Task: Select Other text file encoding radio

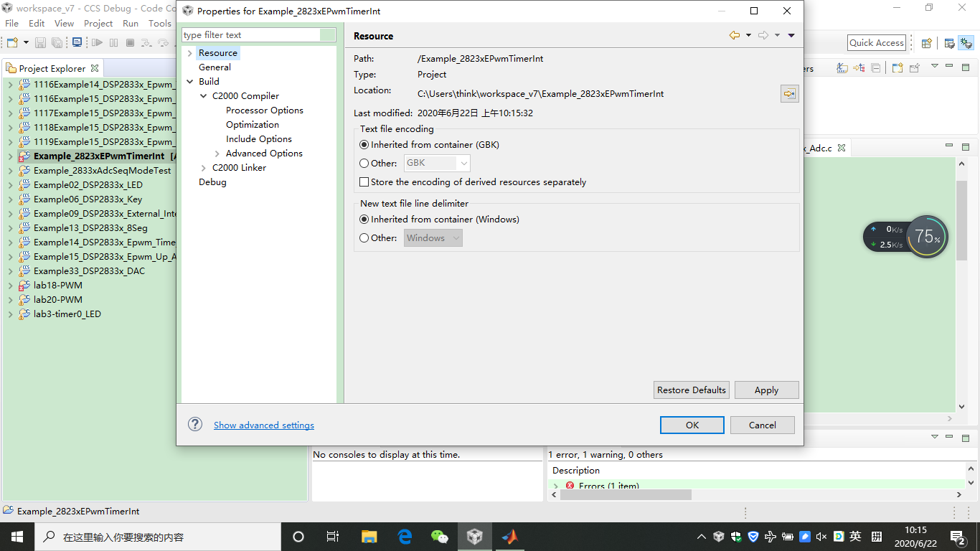Action: 364,163
